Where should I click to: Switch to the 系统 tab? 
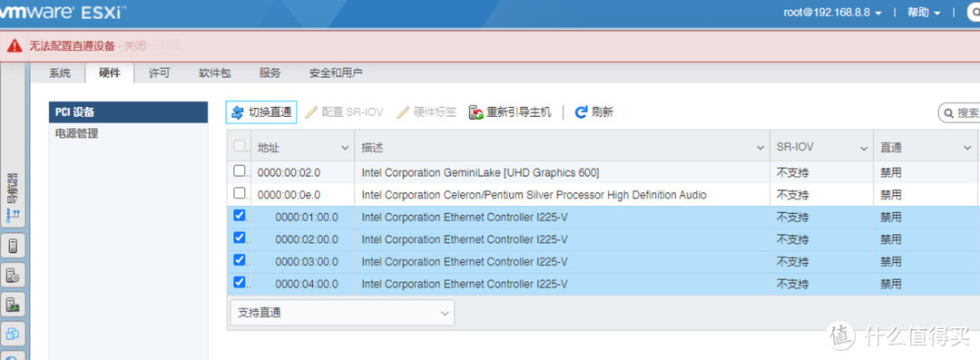click(60, 73)
